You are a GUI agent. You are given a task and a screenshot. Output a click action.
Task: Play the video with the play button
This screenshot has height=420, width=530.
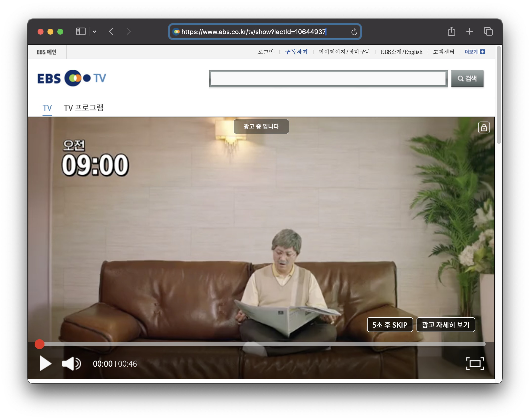(x=45, y=363)
